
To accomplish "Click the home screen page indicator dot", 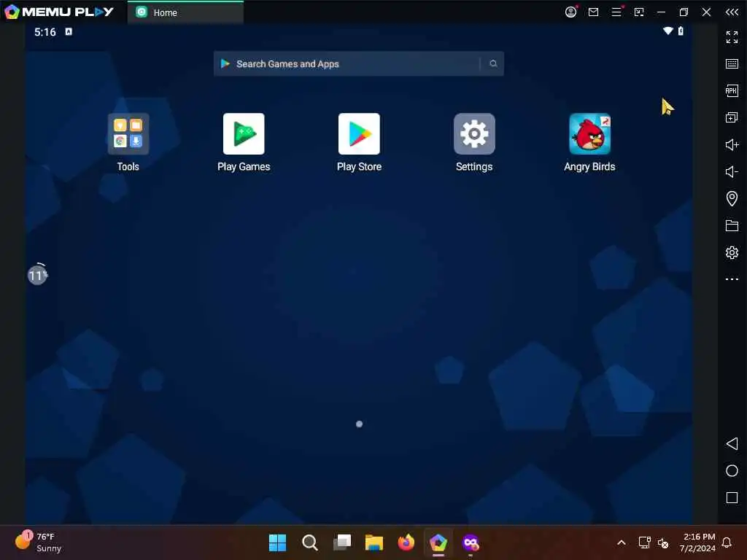I will coord(359,424).
